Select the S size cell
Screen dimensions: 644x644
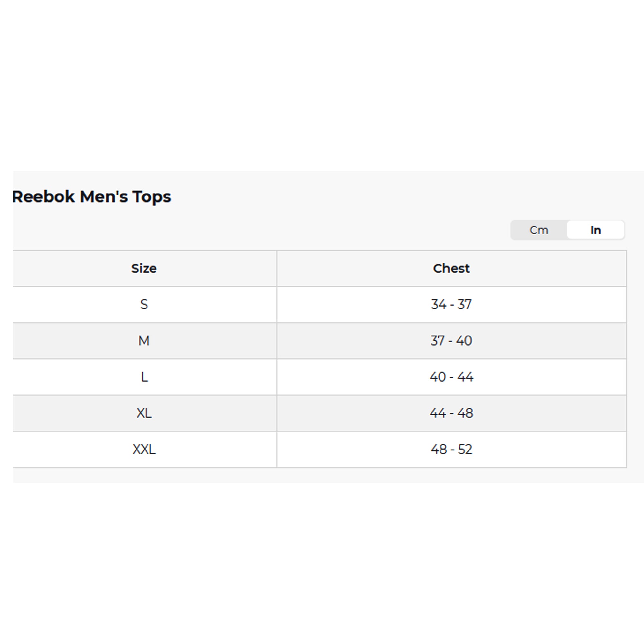click(x=144, y=304)
